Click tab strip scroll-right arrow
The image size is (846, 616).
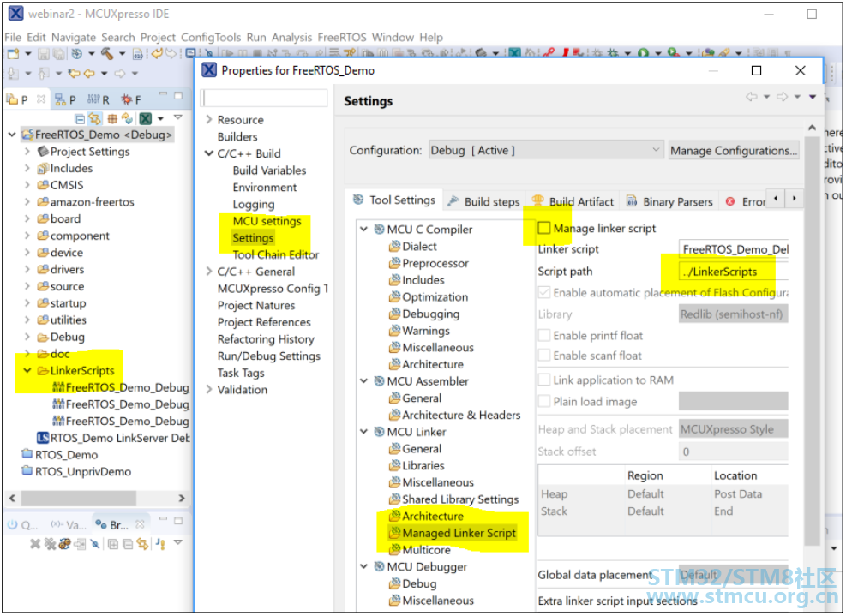(795, 199)
